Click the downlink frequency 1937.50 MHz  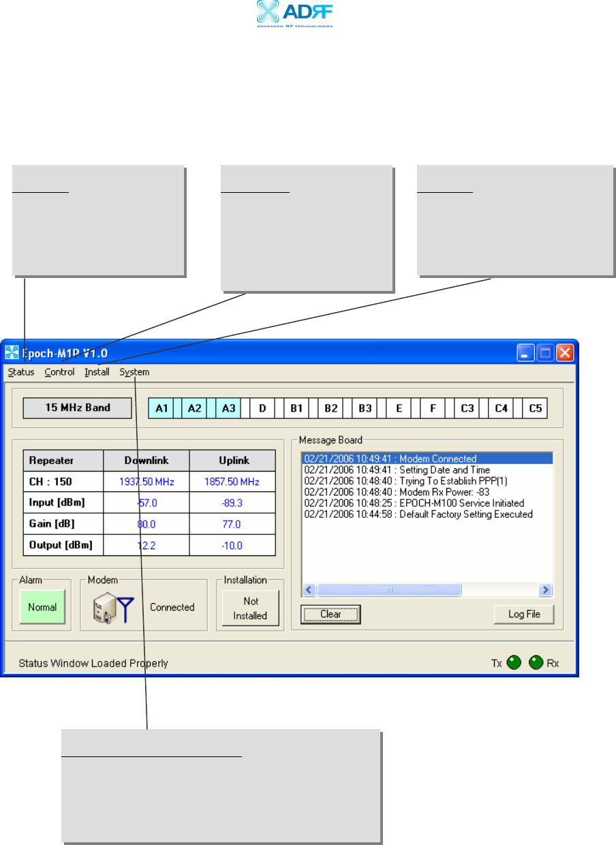(x=146, y=482)
